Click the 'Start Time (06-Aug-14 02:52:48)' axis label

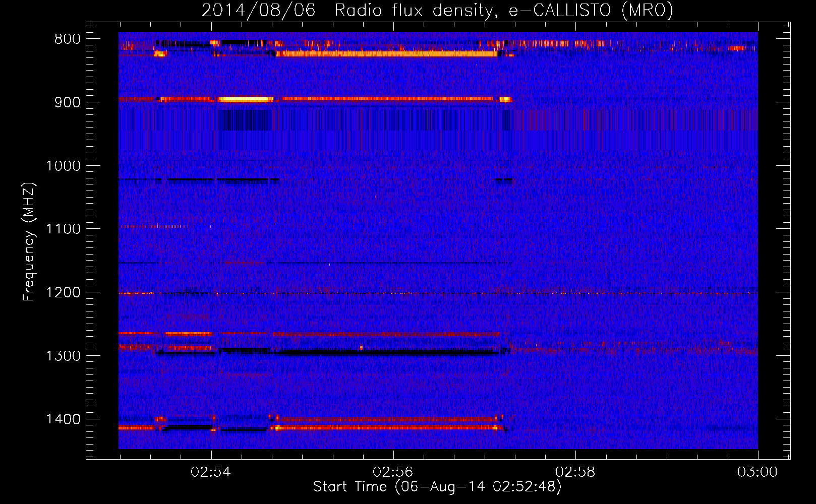tap(437, 487)
